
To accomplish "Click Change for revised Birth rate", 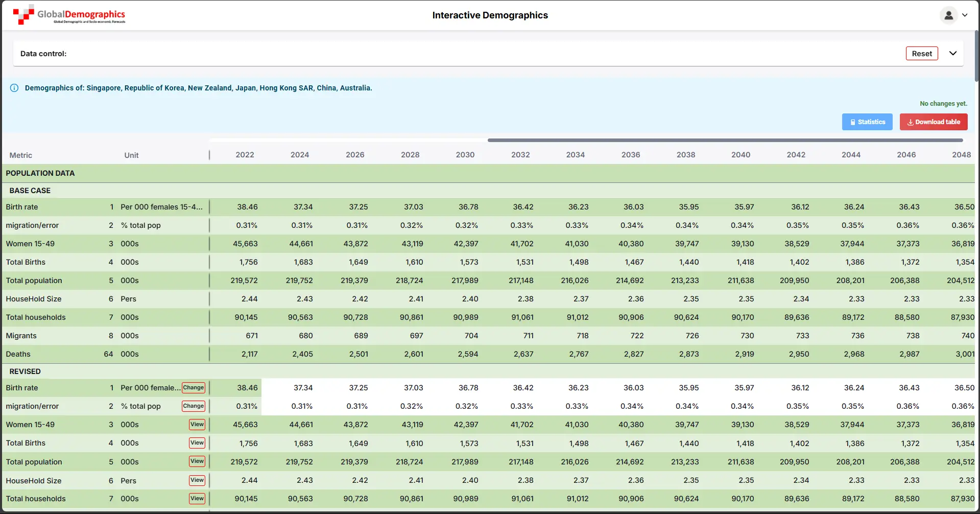I will click(194, 388).
